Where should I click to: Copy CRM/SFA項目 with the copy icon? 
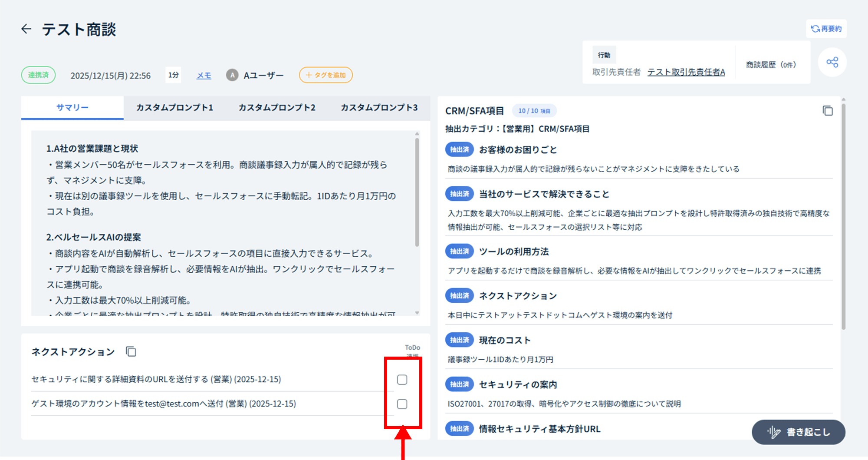tap(828, 111)
